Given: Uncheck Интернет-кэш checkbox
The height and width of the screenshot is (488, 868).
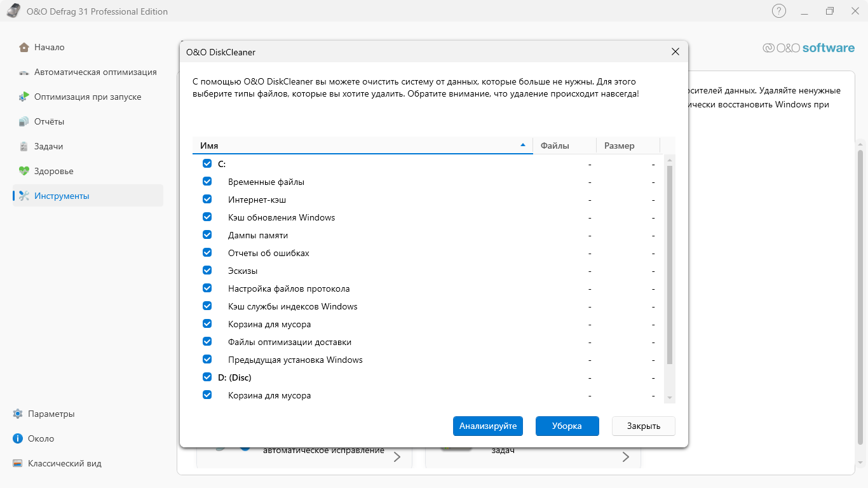Looking at the screenshot, I should (207, 199).
